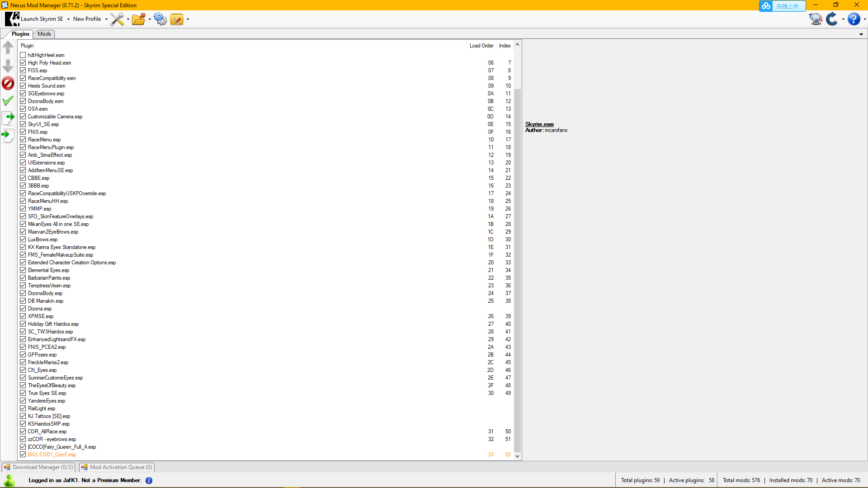
Task: Open the tab list dropdown arrow at right
Action: [861, 34]
